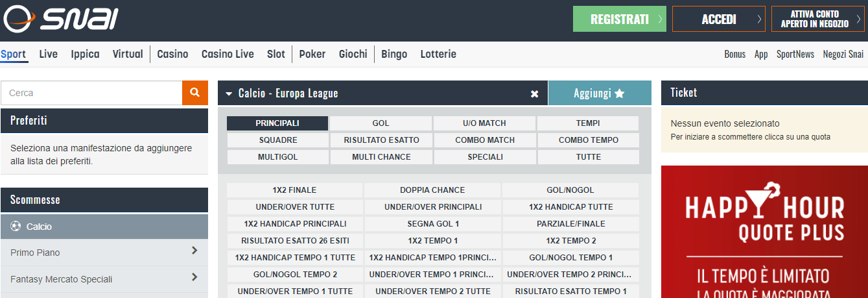
Task: Click the soccer ball Calcio icon
Action: [16, 227]
